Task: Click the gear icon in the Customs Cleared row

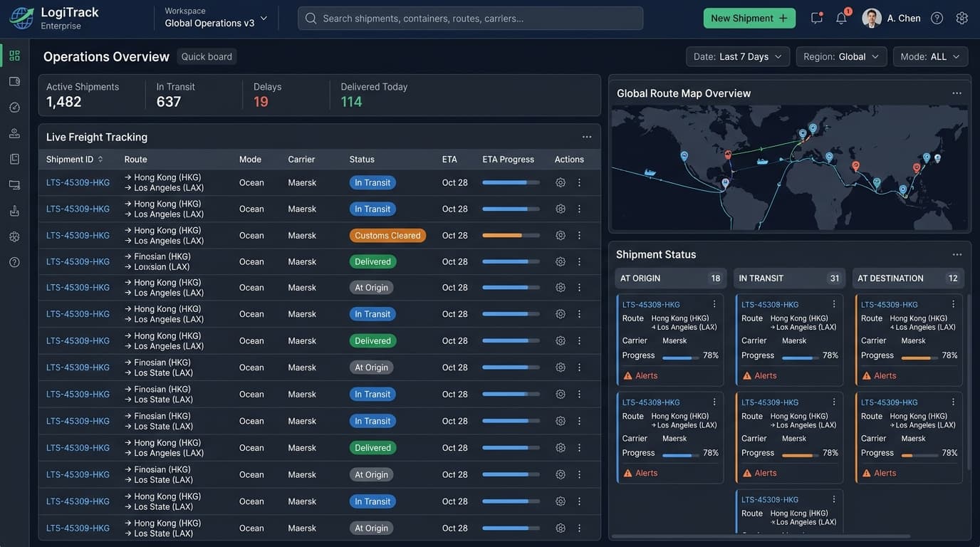Action: pyautogui.click(x=561, y=235)
